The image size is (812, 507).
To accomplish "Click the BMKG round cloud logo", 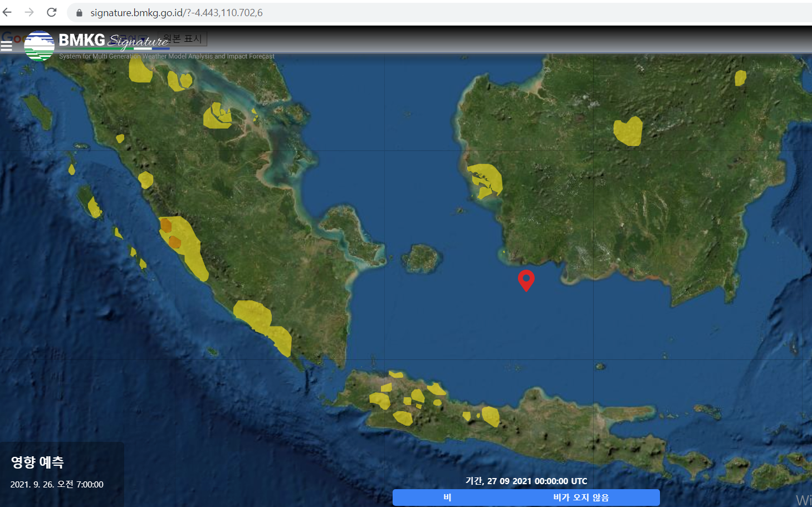I will tap(39, 46).
